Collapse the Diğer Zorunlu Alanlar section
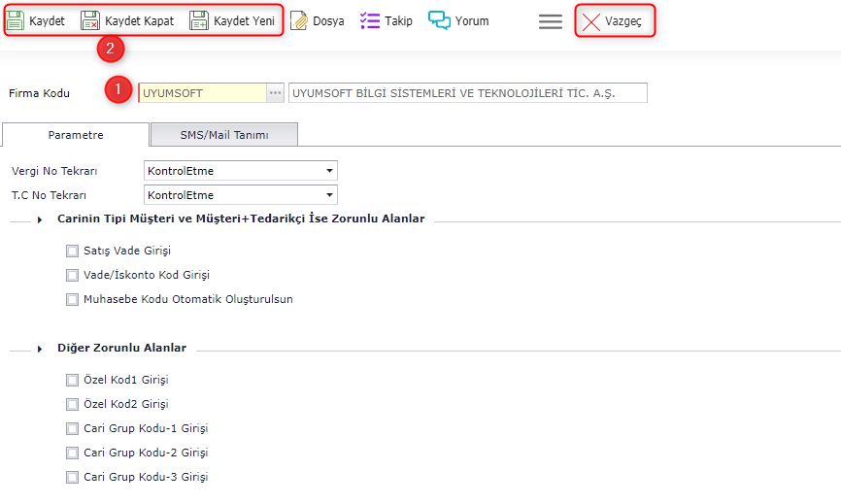This screenshot has height=504, width=841. pos(40,349)
